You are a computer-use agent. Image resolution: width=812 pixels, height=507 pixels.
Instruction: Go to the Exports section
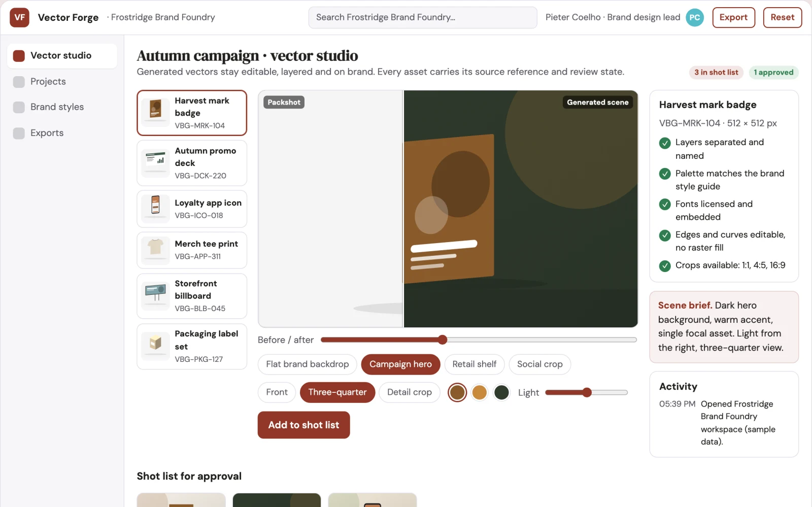(62, 133)
